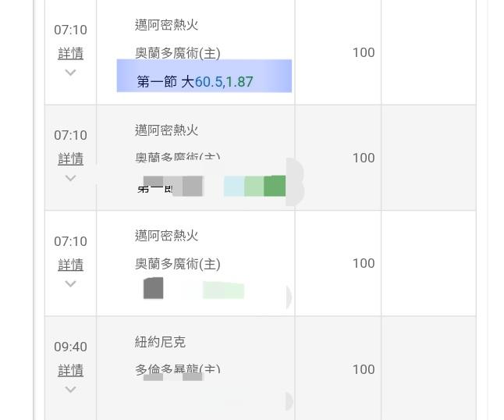Click 邁阿密熱火 in the first match row
Image resolution: width=504 pixels, height=420 pixels.
pyautogui.click(x=166, y=25)
